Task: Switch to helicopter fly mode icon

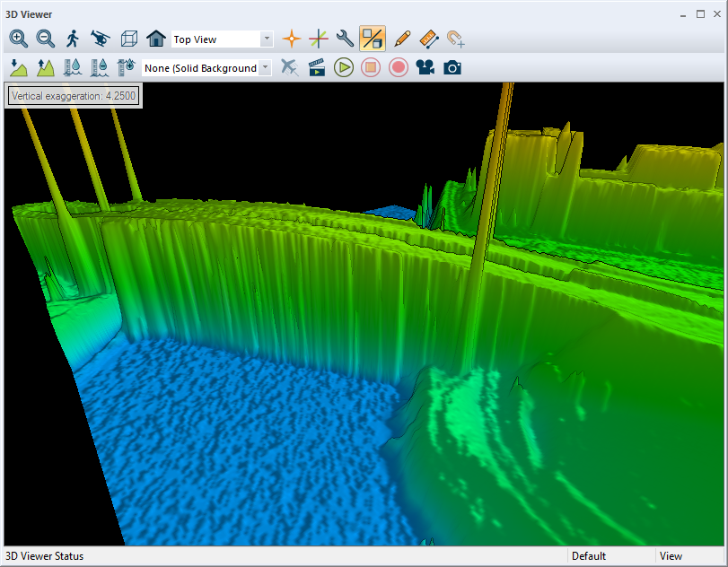Action: (101, 39)
